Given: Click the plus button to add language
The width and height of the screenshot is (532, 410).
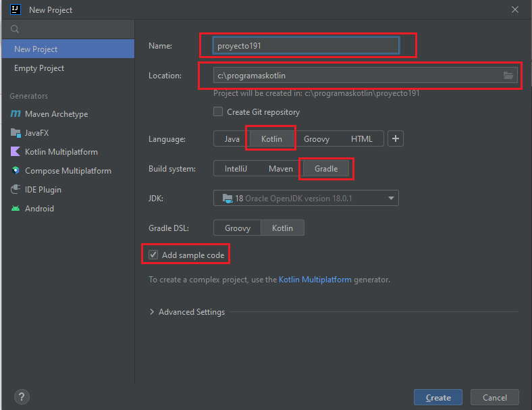Looking at the screenshot, I should pyautogui.click(x=395, y=139).
